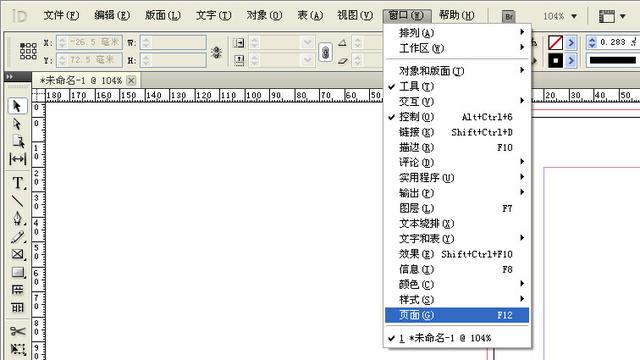The image size is (640, 360).
Task: Choose 描边(R) F10 menu entry
Action: (x=458, y=147)
